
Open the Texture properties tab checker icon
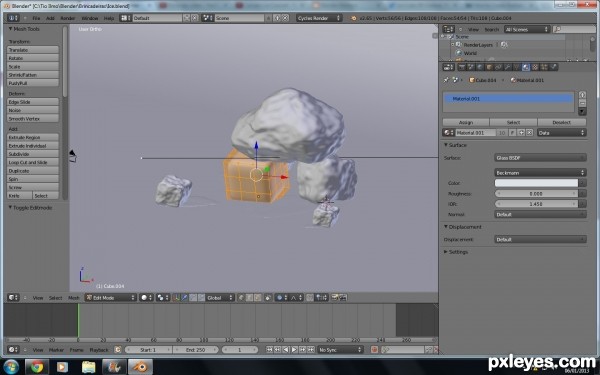click(535, 67)
